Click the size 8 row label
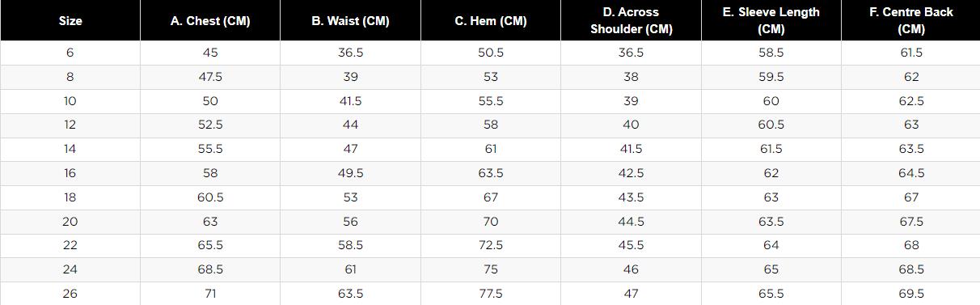This screenshot has width=980, height=305. point(70,77)
